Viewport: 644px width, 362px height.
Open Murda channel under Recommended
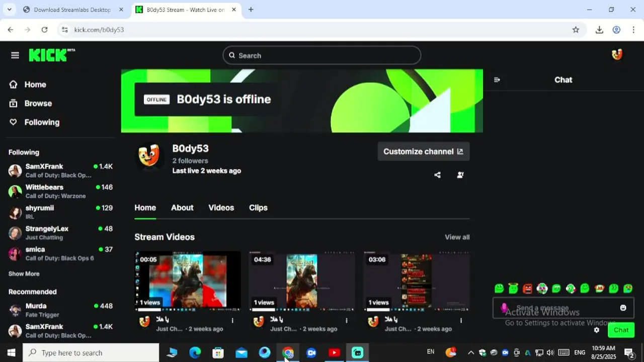pyautogui.click(x=60, y=310)
